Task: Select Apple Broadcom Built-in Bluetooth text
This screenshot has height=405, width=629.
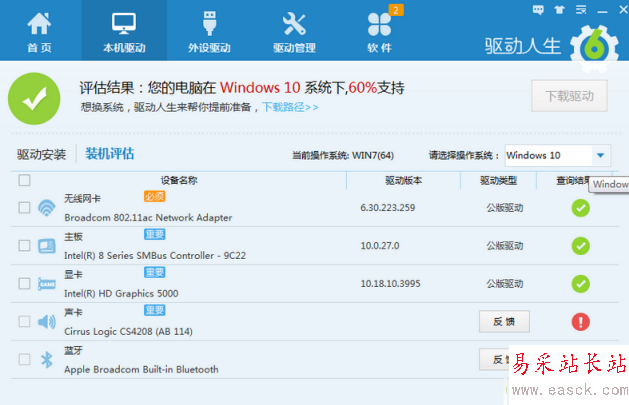Action: coord(141,369)
